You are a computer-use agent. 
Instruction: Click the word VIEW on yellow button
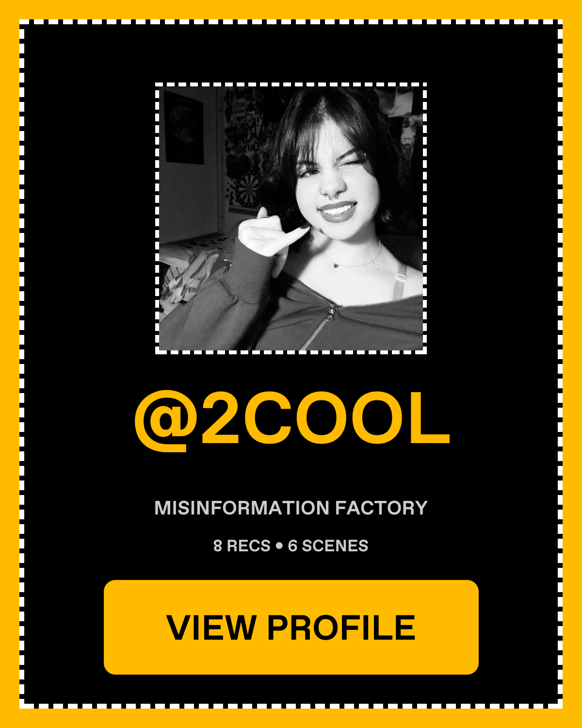[211, 628]
